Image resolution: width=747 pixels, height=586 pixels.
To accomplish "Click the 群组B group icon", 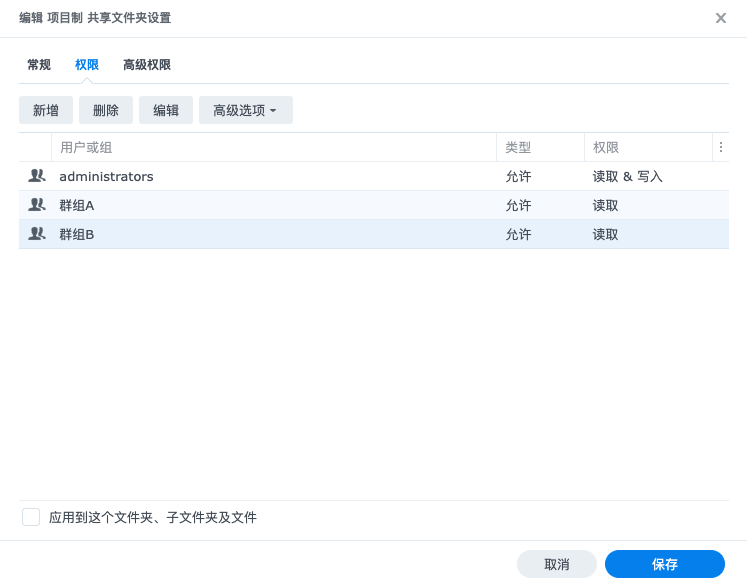I will tap(37, 234).
